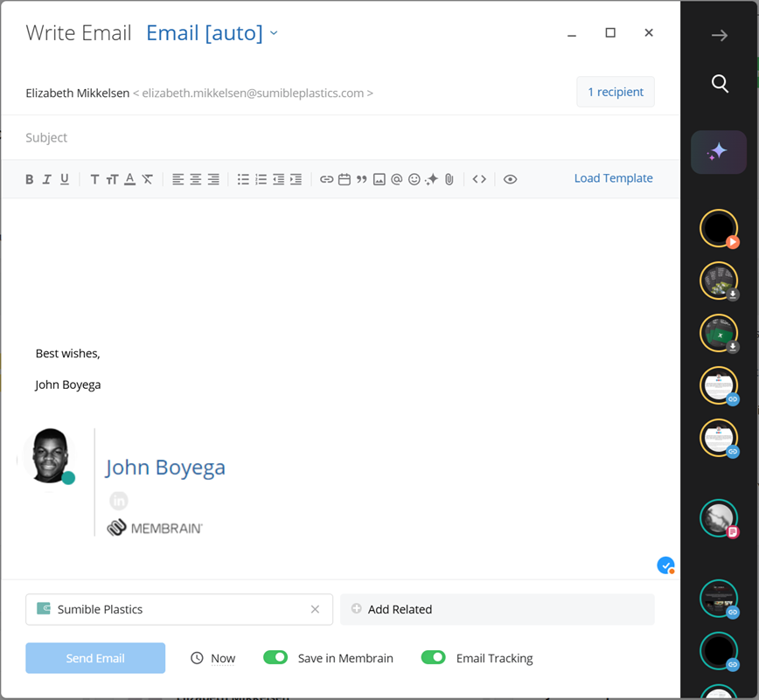This screenshot has height=700, width=759.
Task: Toggle bold formatting
Action: click(x=30, y=179)
